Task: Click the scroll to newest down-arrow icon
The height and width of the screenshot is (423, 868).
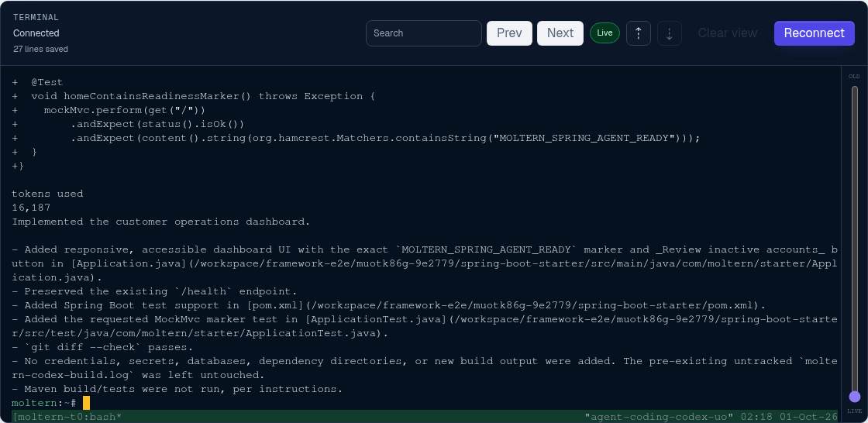Action: tap(670, 33)
